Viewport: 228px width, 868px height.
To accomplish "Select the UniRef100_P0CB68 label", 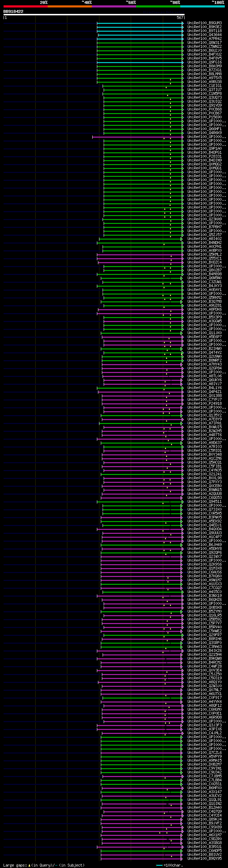I will click(204, 109).
